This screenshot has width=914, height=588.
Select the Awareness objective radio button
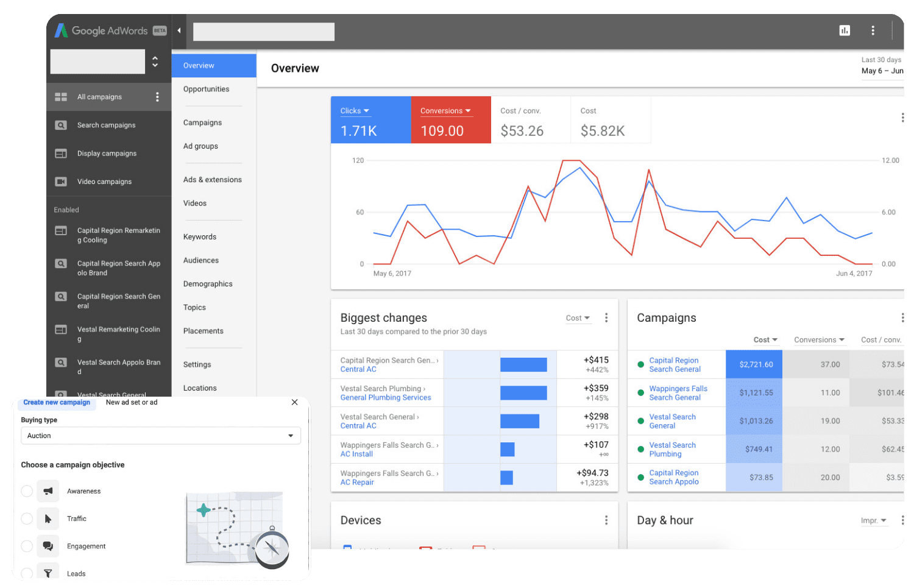click(27, 491)
